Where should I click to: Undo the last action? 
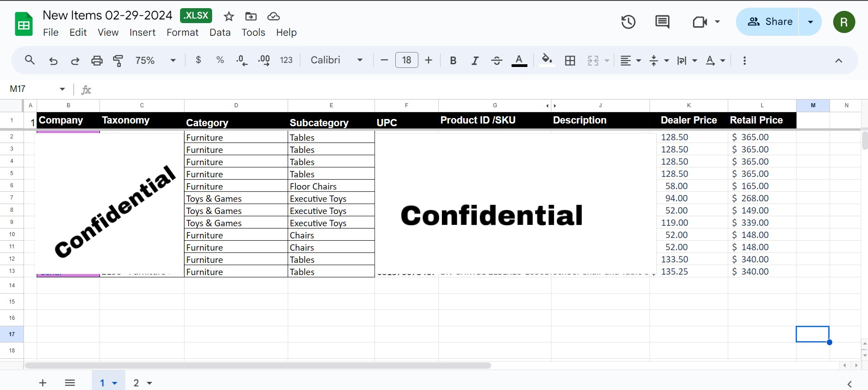(53, 60)
